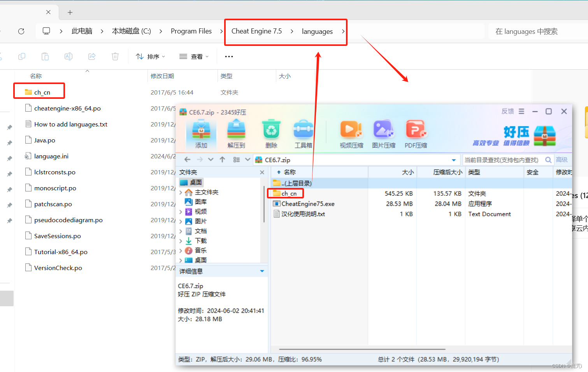Click the search magnifier icon in 好压

pyautogui.click(x=548, y=160)
